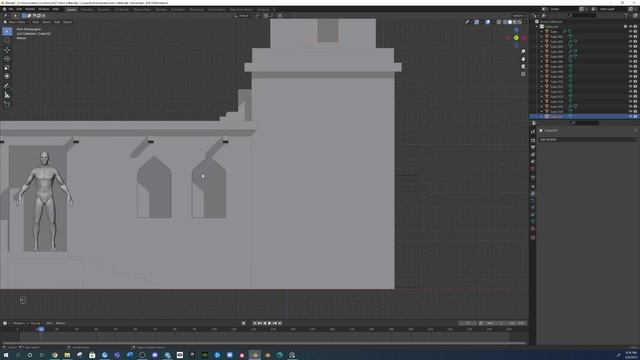Open Scene properties tab
This screenshot has height=360, width=640.
click(x=533, y=162)
